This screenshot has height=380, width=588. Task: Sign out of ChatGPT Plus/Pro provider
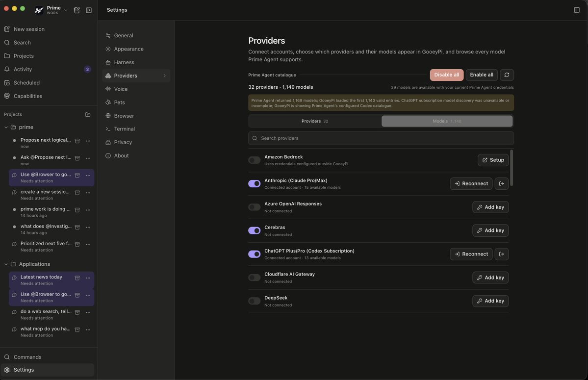(501, 254)
